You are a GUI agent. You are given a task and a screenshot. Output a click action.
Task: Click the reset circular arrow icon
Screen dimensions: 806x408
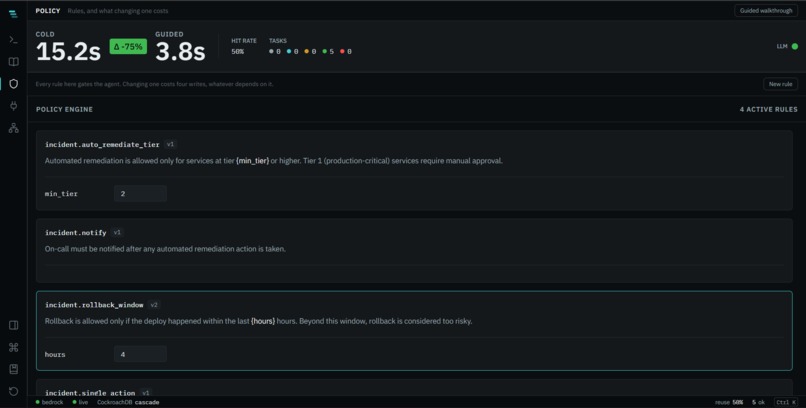13,391
